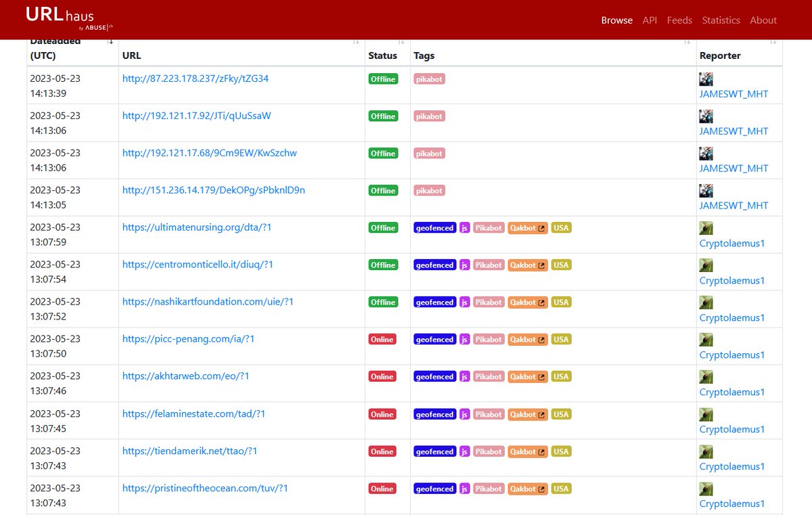
Task: Click pikabot tag on 87.223.178.237 row
Action: (x=430, y=79)
